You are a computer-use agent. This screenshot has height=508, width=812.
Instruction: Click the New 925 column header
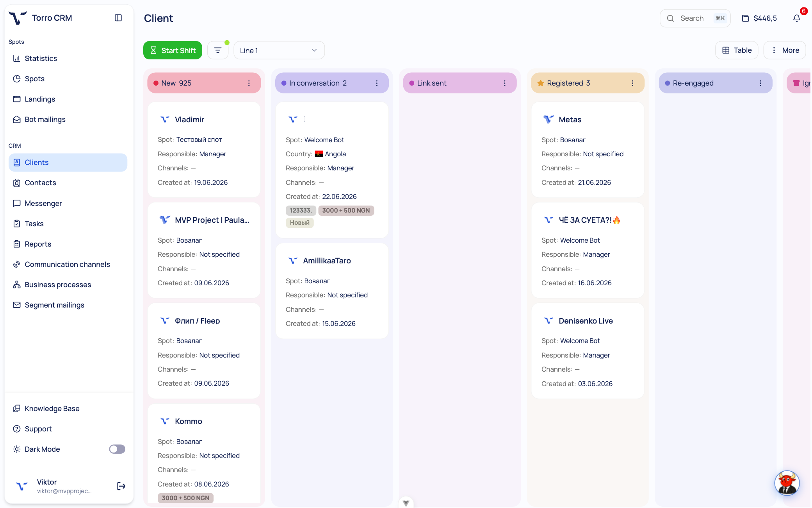[204, 83]
